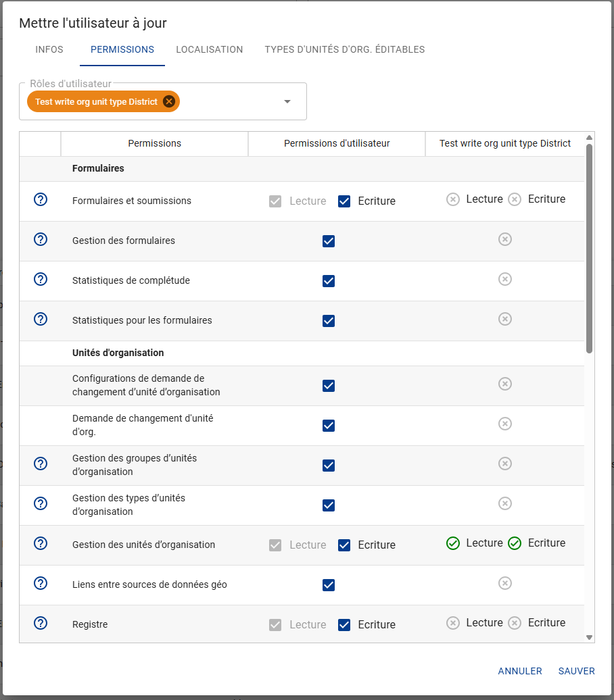This screenshot has height=700, width=614.
Task: Open help for Gestion des types d'unités d'organisation
Action: [x=41, y=503]
